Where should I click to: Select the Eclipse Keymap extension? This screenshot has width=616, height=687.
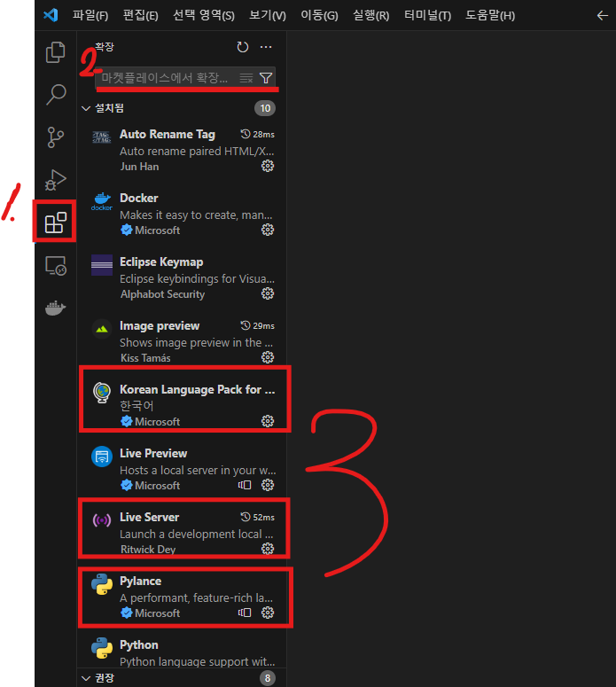point(182,277)
